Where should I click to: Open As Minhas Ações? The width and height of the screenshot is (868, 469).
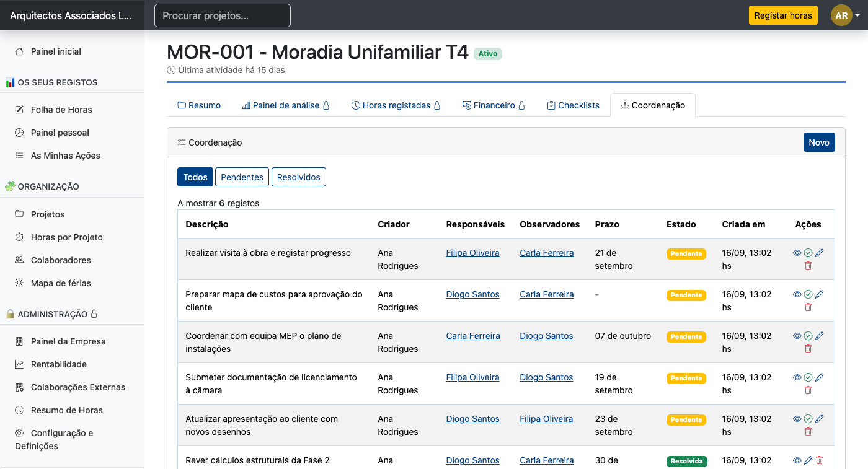pos(65,156)
